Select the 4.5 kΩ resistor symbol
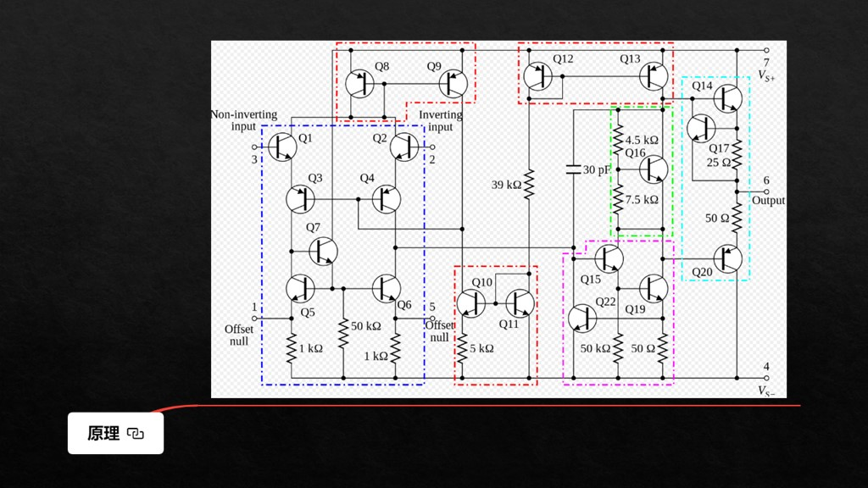Viewport: 868px width, 488px height. pos(618,139)
